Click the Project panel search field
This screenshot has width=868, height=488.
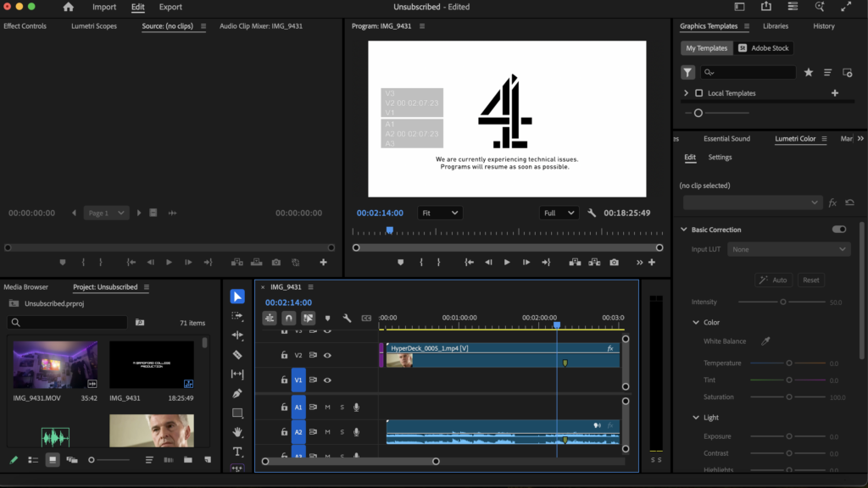click(x=68, y=323)
